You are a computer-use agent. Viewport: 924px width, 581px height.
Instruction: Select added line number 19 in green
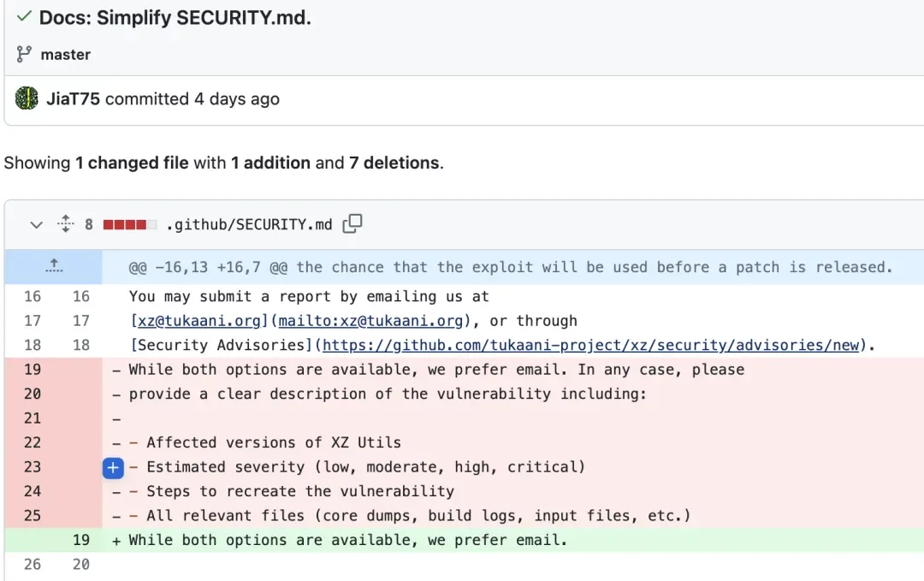click(81, 540)
